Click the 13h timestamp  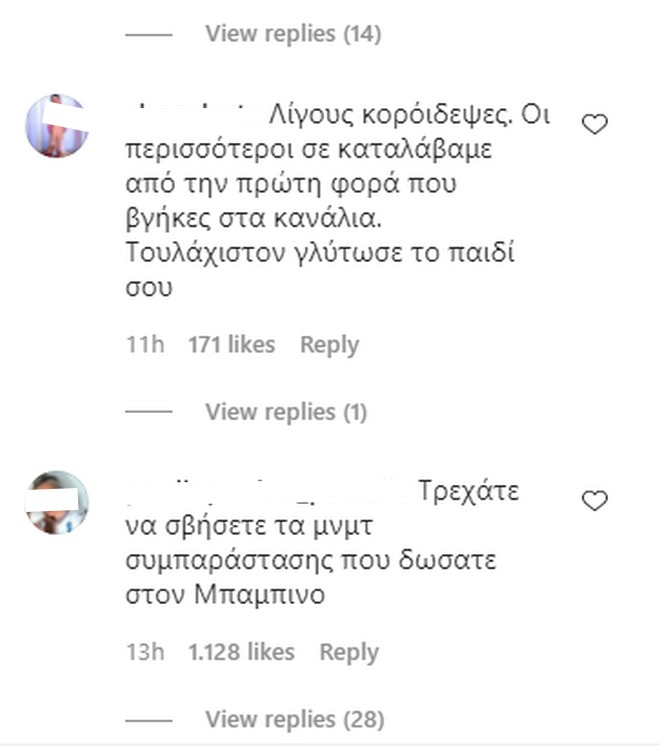pyautogui.click(x=145, y=652)
